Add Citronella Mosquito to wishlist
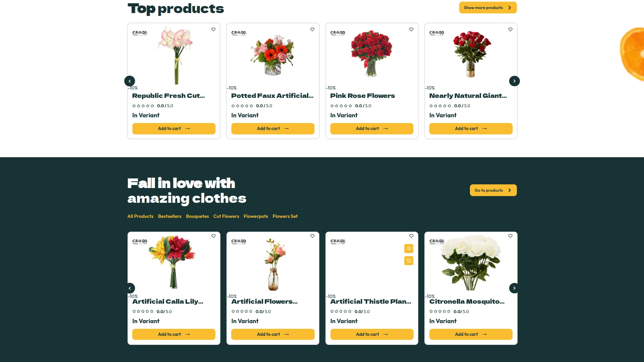 (510, 236)
